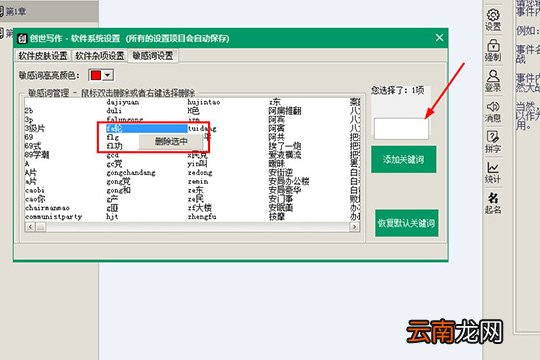Select the word "阿扁推翻" in the list
The image size is (540, 360).
click(x=285, y=111)
